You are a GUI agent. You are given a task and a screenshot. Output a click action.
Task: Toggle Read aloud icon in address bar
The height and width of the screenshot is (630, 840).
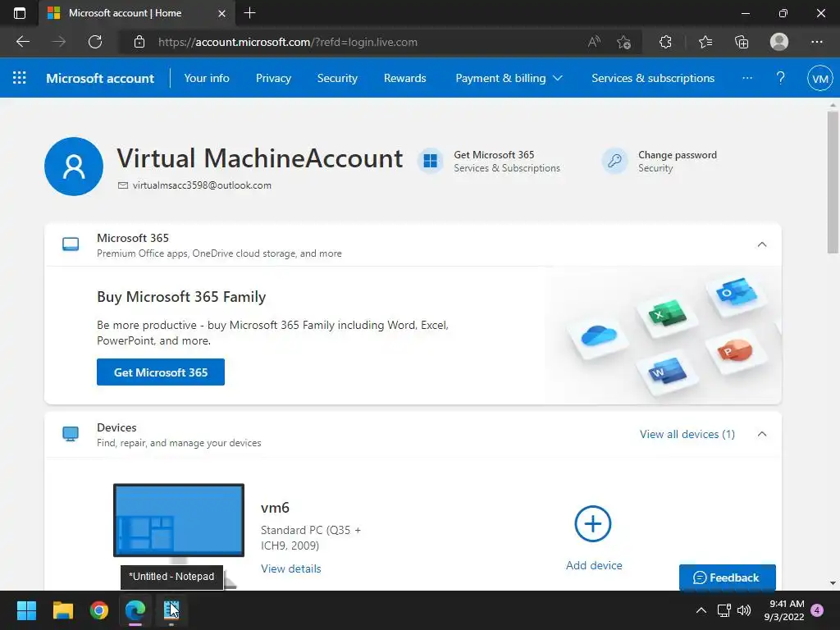point(594,42)
